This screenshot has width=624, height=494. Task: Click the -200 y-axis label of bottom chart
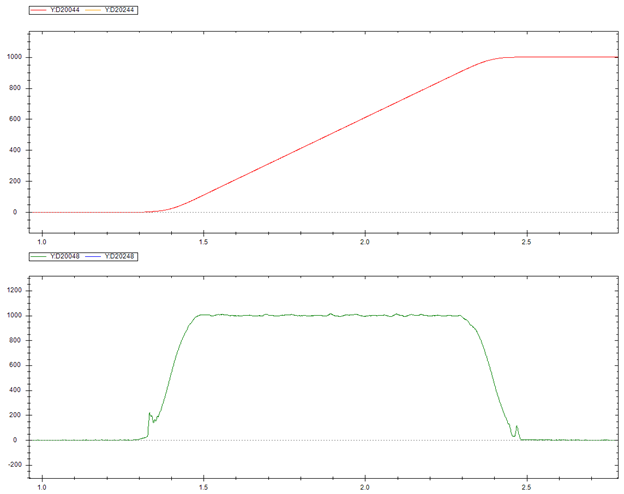13,465
